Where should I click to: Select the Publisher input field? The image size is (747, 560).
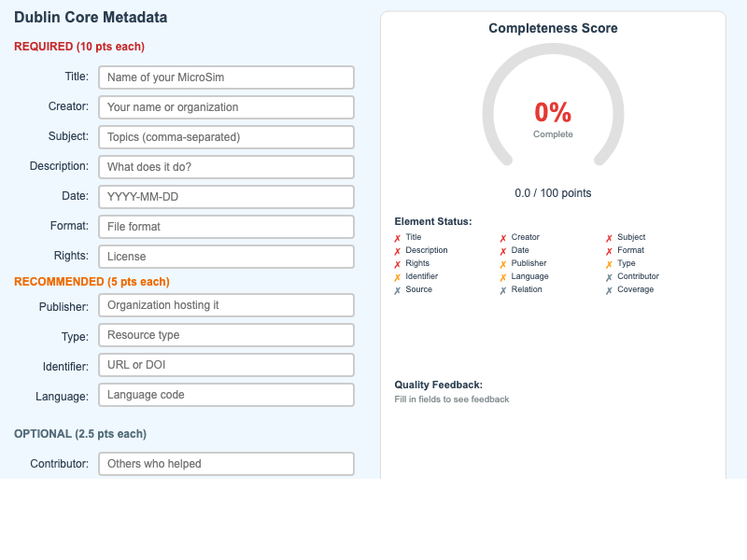point(226,305)
